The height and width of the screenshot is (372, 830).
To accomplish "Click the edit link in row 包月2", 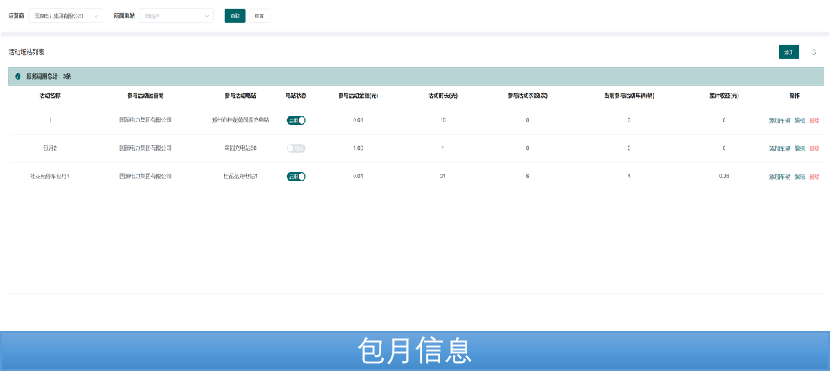I will (800, 149).
